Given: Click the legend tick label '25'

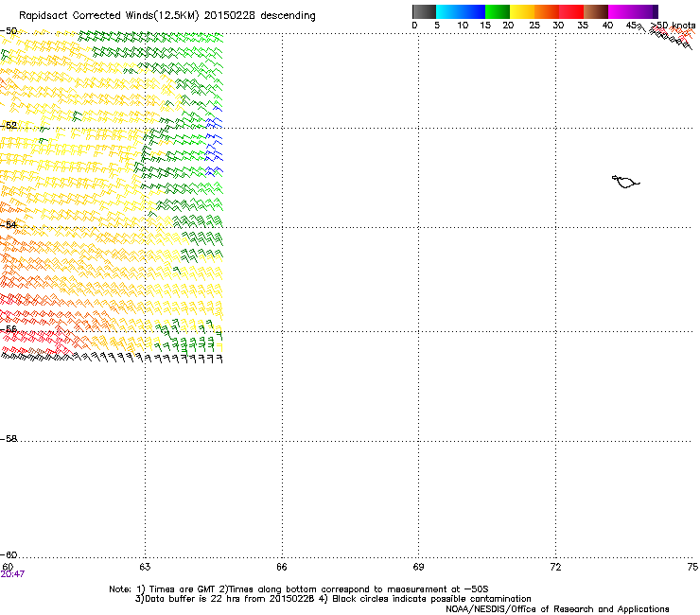Looking at the screenshot, I should click(x=534, y=26).
